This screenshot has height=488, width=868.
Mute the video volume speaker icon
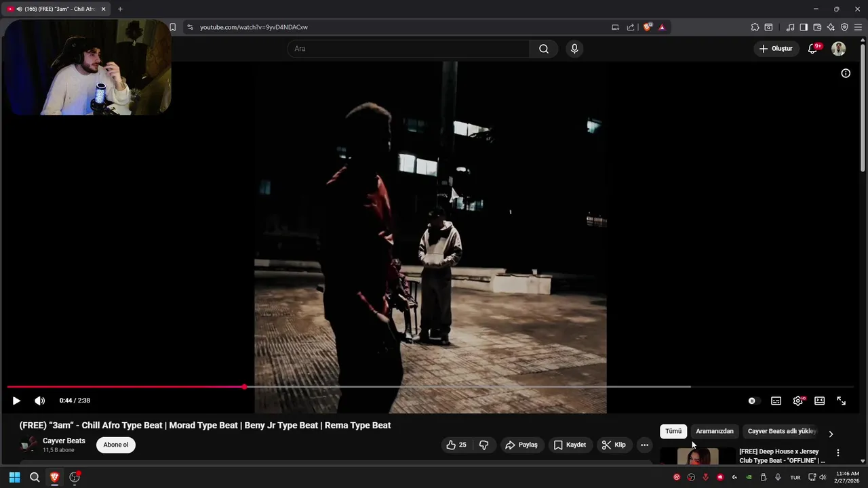(x=40, y=401)
